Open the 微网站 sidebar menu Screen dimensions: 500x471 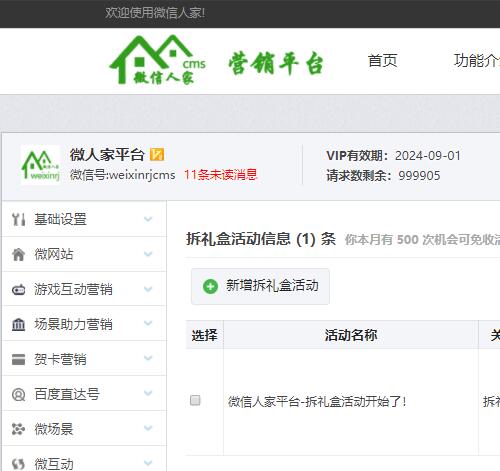pos(84,254)
